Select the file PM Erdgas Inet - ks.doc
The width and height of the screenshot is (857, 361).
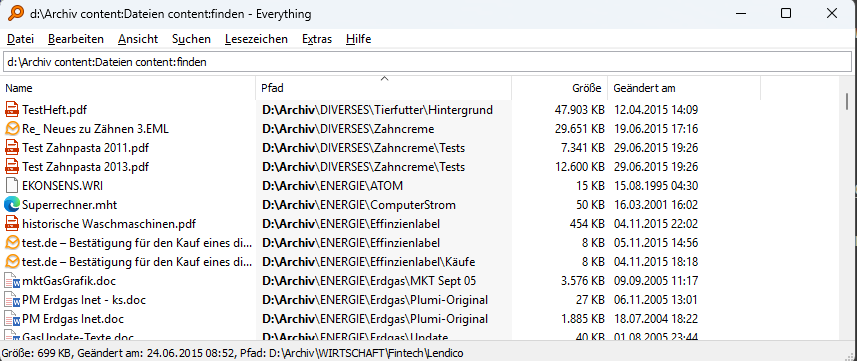[84, 300]
